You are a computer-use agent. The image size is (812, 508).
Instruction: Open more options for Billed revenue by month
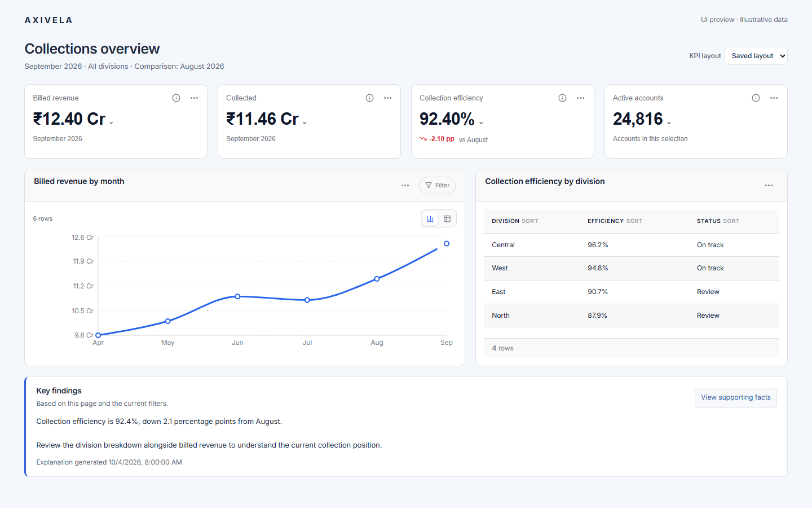click(405, 186)
